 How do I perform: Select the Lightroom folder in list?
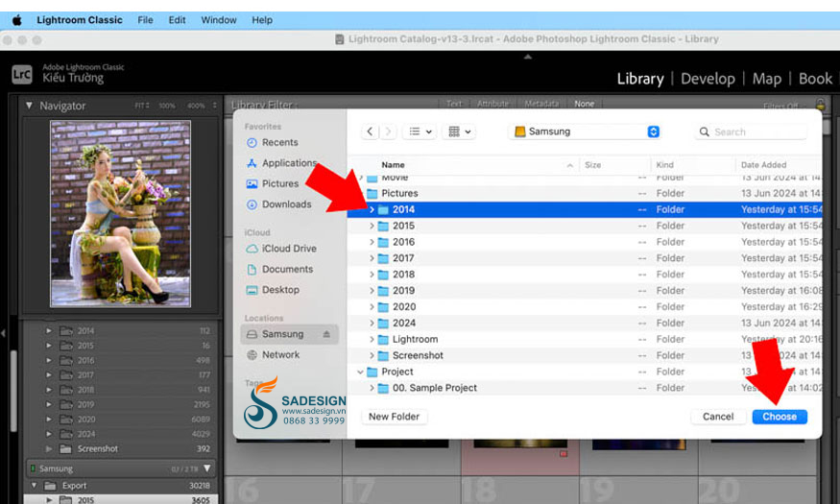tap(415, 339)
